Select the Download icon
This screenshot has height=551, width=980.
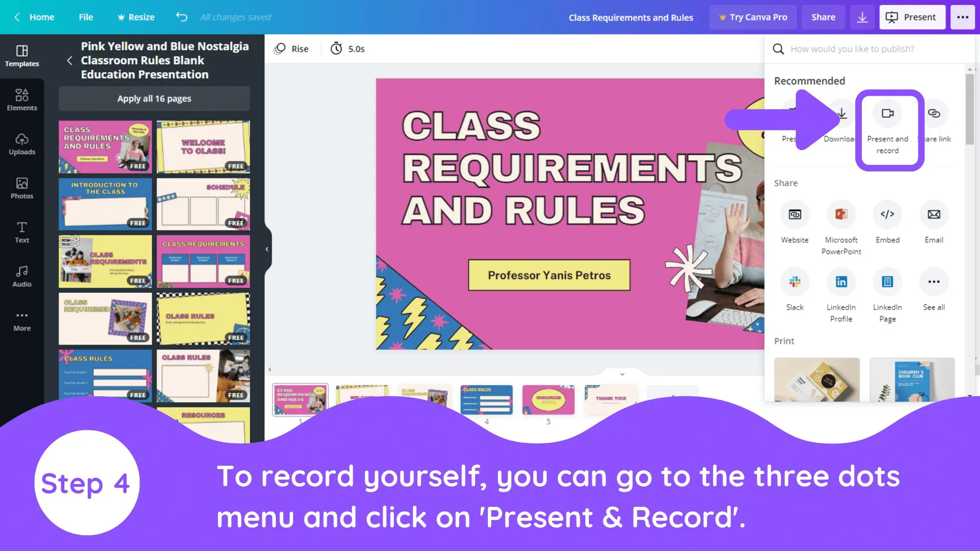[x=841, y=112]
